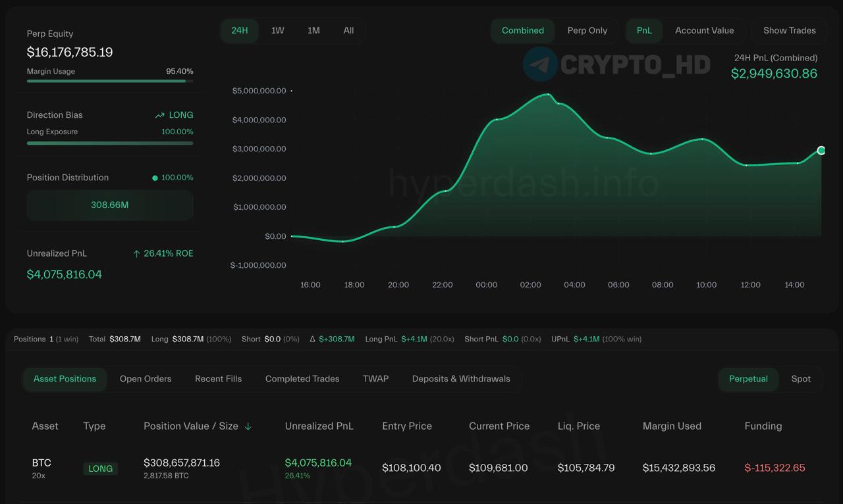Click the Show Trades button
This screenshot has width=843, height=504.
tap(789, 30)
